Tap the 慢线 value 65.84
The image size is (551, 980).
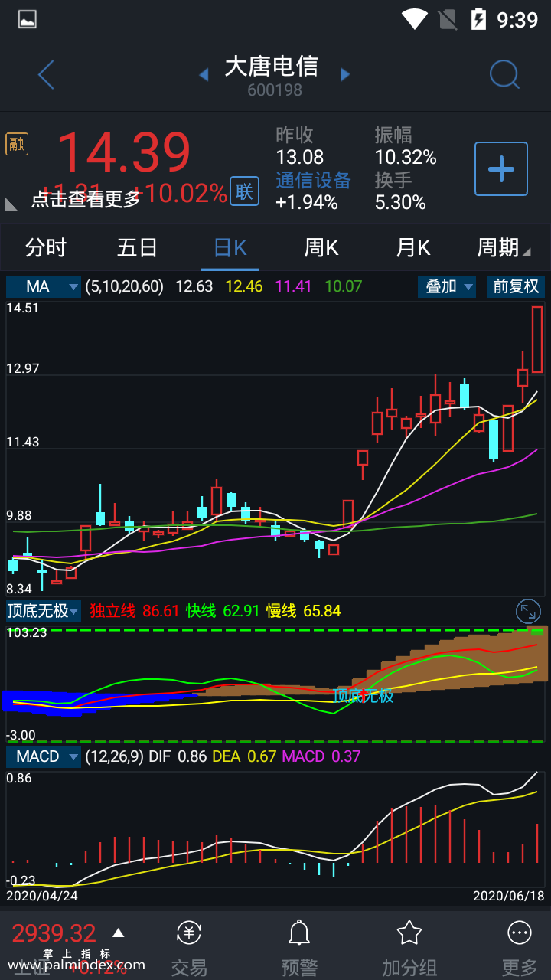coord(322,611)
